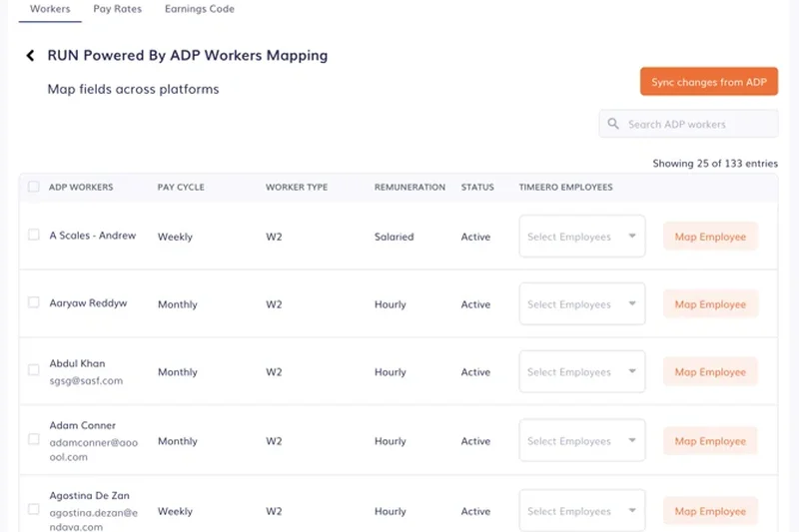
Task: Open Select Employees dropdown for Abdul Khan
Action: coord(581,372)
